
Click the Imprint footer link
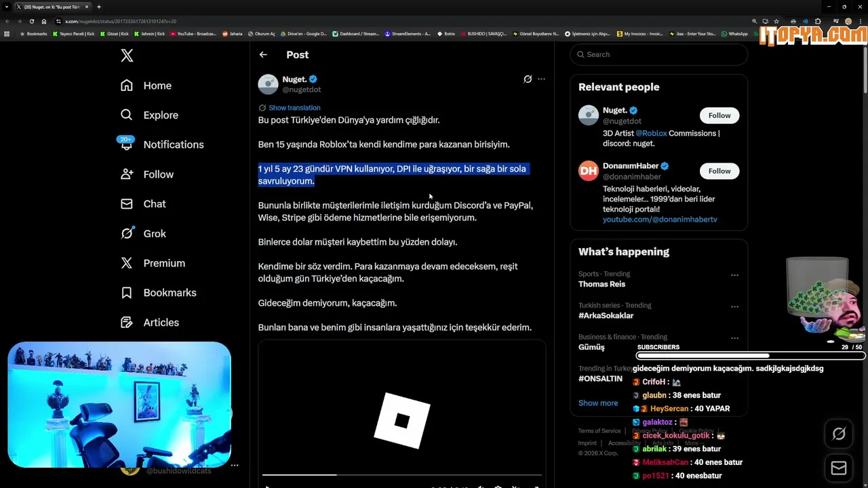[587, 443]
